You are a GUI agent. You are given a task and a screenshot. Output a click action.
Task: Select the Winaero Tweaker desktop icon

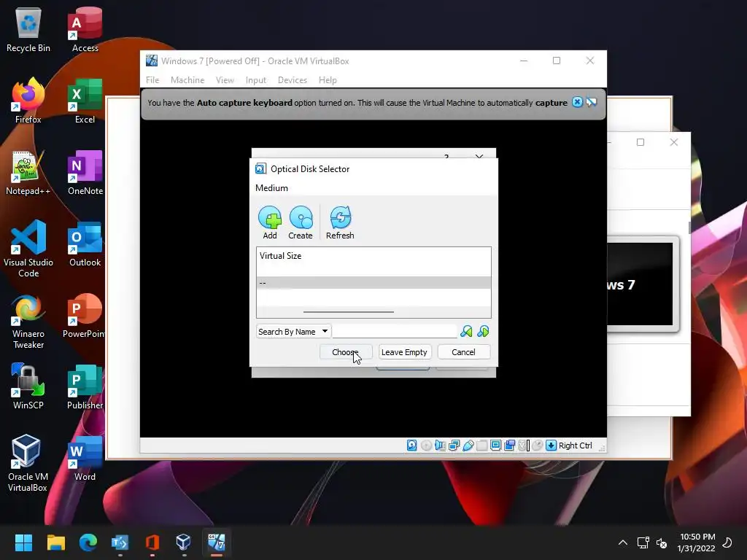click(28, 322)
